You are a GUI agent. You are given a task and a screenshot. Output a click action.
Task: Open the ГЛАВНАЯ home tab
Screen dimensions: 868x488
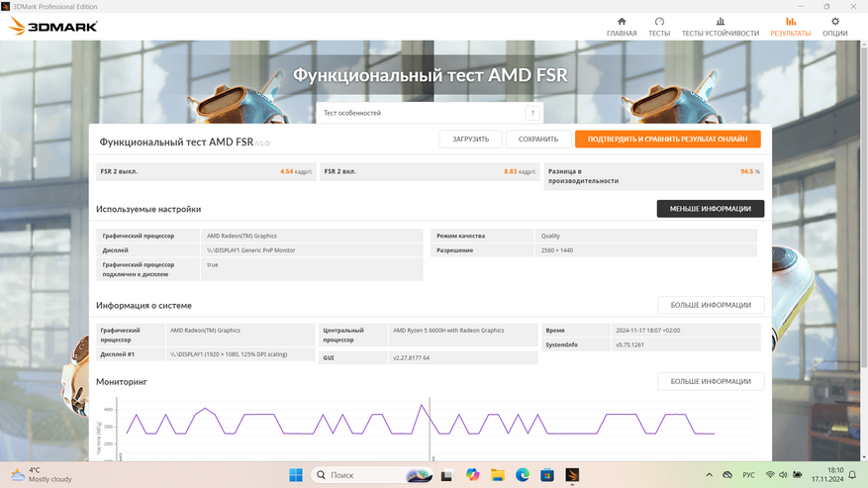[x=622, y=27]
